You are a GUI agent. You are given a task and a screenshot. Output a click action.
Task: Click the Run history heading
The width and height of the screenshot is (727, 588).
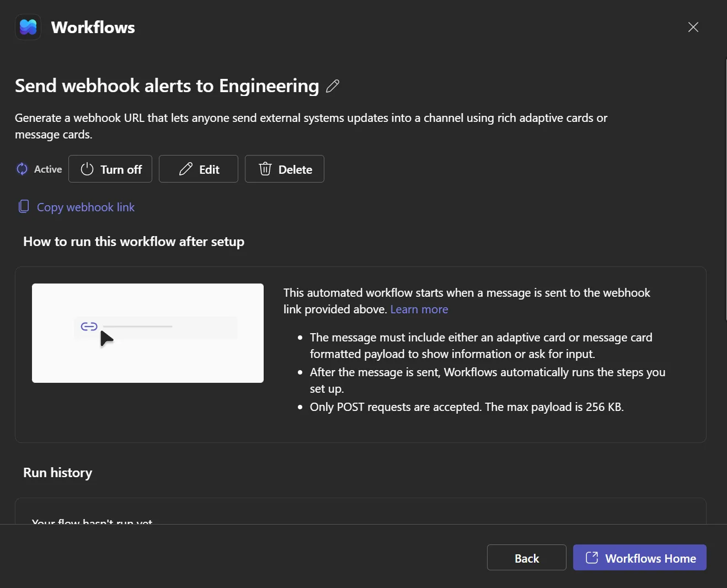[58, 473]
